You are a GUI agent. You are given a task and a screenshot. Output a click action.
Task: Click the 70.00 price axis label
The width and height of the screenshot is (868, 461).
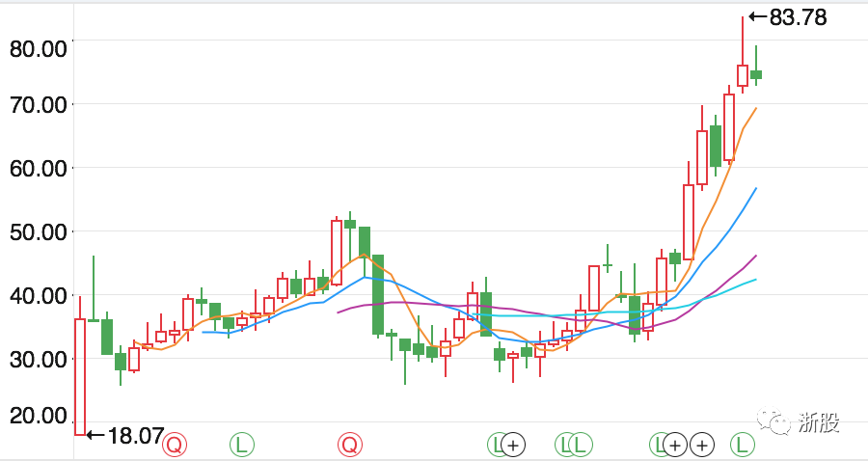[39, 104]
